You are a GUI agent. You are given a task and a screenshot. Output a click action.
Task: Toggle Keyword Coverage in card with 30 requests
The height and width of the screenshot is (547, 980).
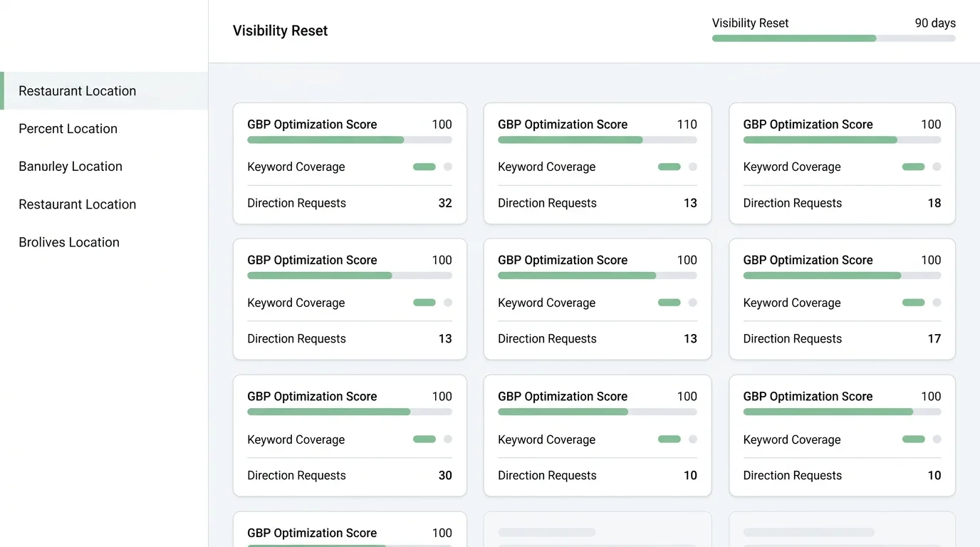coord(432,439)
